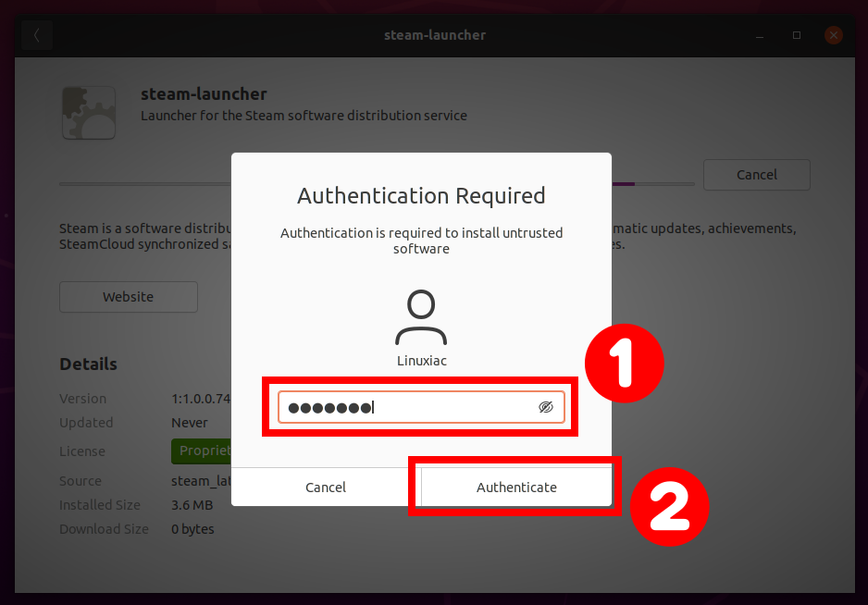
Task: Click the back navigation arrow icon
Action: click(x=36, y=34)
